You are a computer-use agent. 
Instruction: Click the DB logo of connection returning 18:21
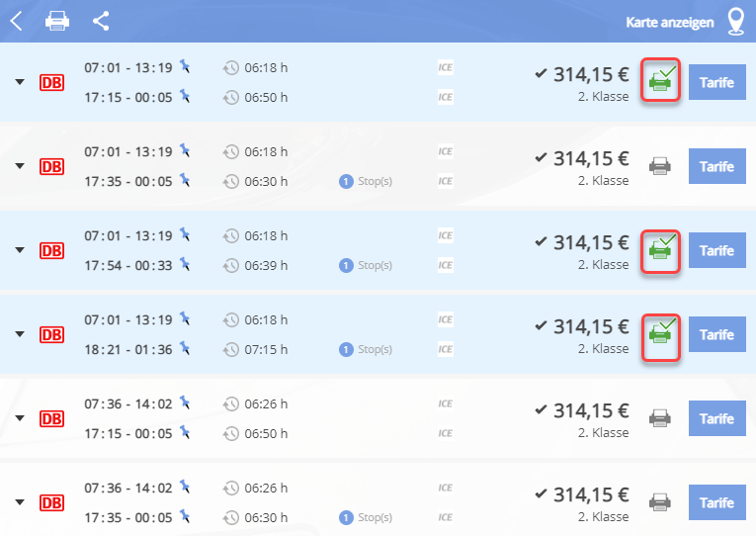click(x=51, y=334)
